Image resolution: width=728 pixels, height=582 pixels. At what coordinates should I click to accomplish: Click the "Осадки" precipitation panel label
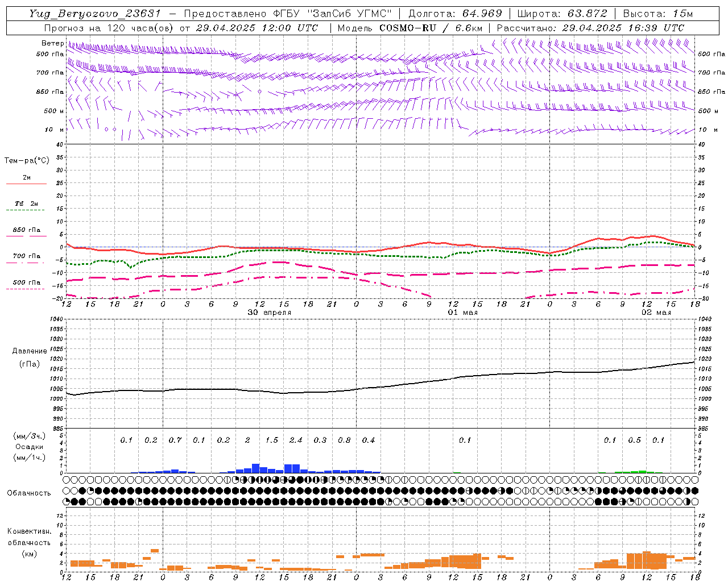click(x=30, y=447)
